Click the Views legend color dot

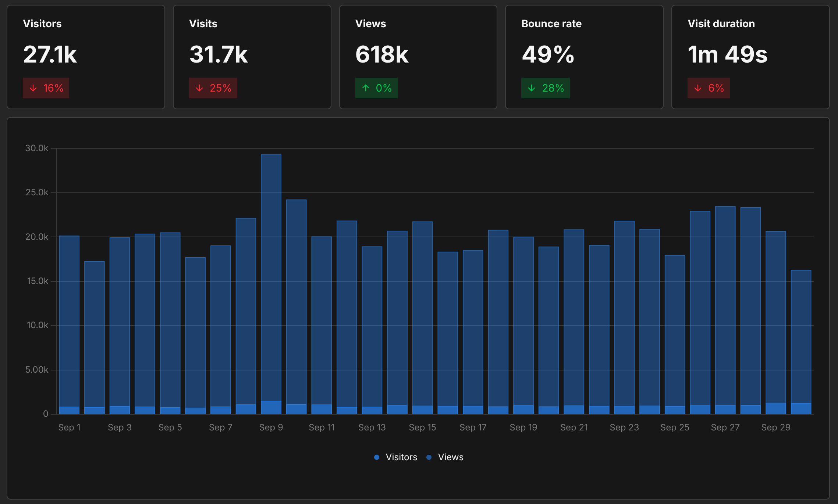pos(429,457)
